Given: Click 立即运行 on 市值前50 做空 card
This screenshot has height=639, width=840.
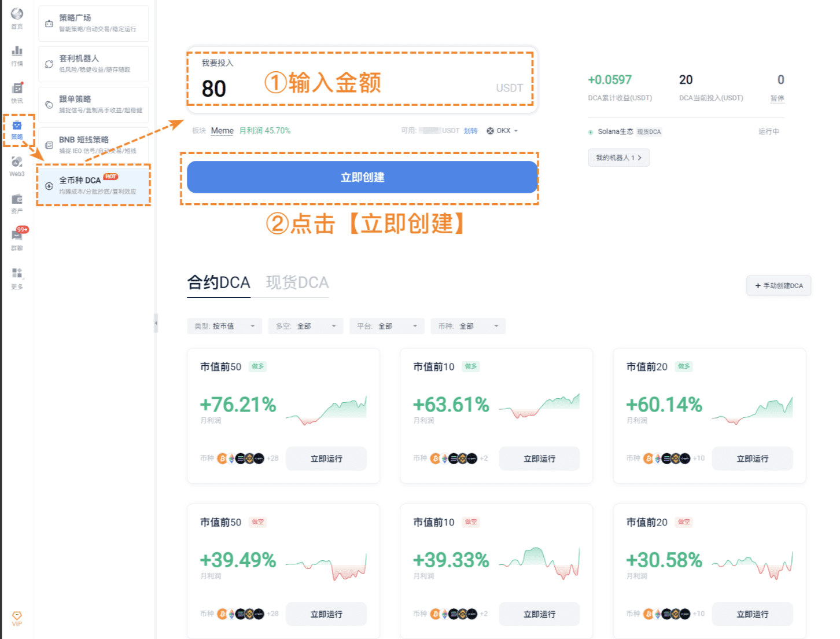Looking at the screenshot, I should (326, 614).
